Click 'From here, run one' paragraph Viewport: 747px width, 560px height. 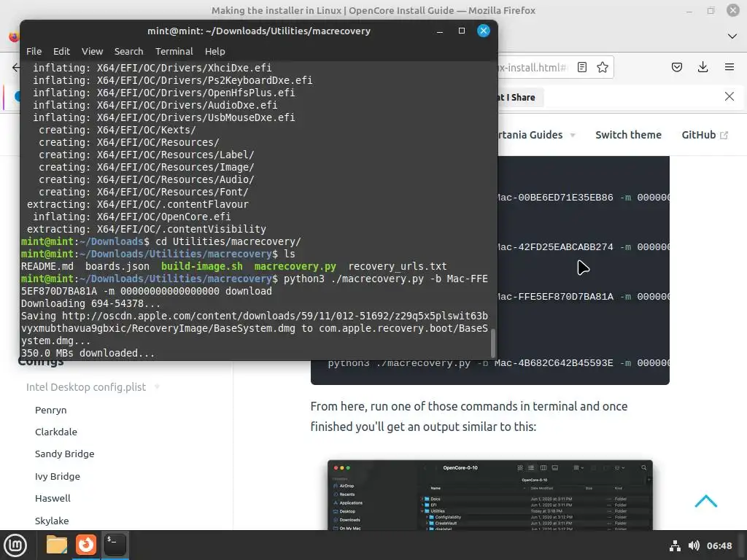pos(469,416)
